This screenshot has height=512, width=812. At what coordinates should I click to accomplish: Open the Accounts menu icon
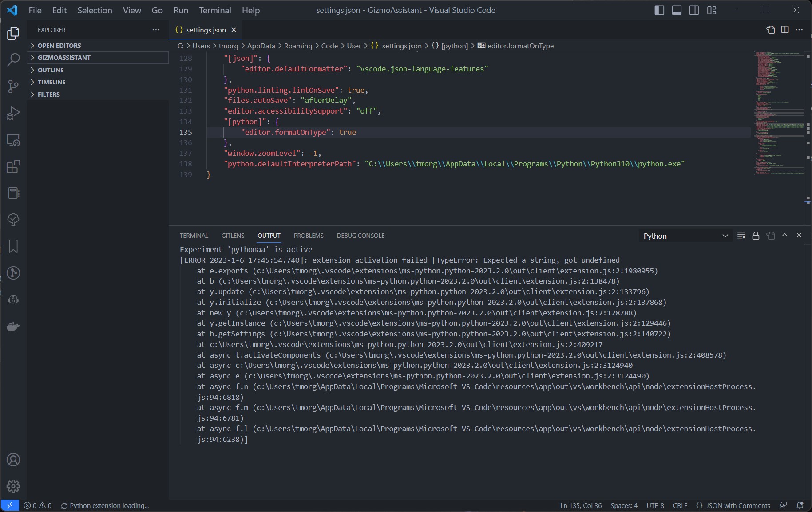tap(13, 460)
